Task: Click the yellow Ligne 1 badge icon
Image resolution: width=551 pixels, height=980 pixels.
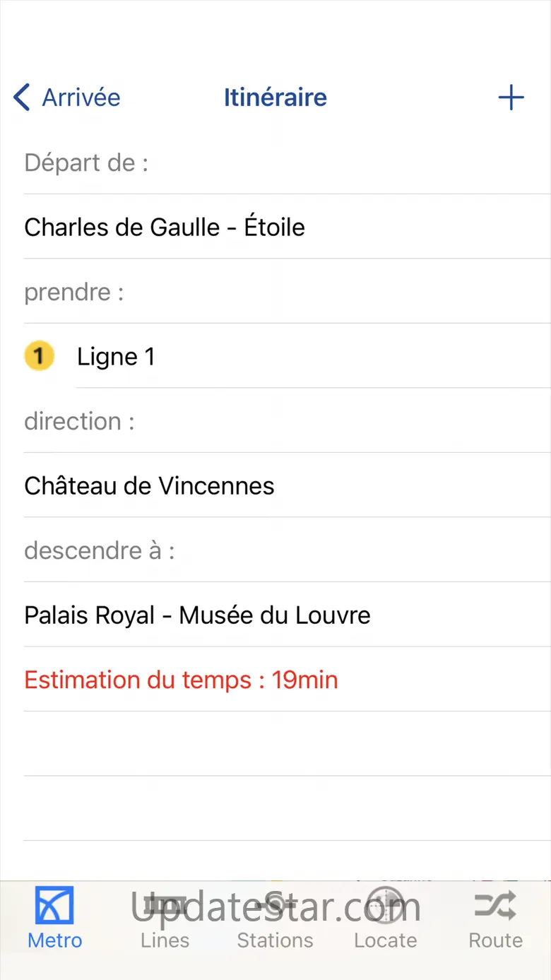Action: click(39, 356)
